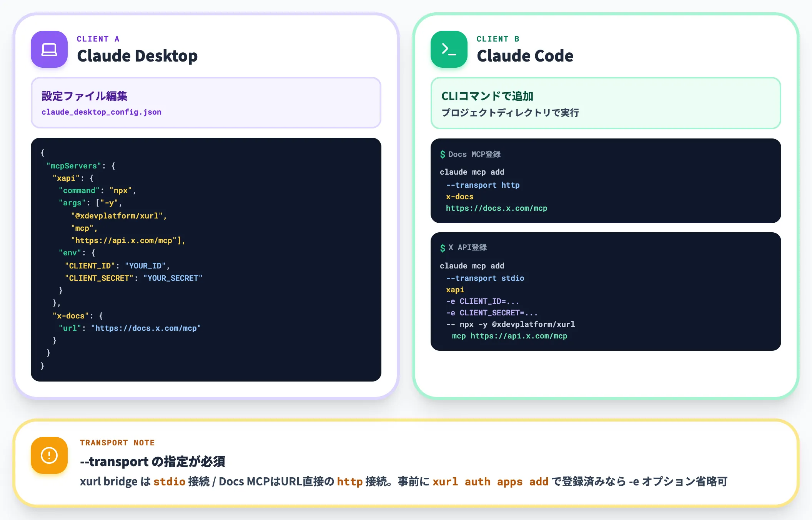Click the X API登録 comment label
This screenshot has width=812, height=520.
pos(468,247)
